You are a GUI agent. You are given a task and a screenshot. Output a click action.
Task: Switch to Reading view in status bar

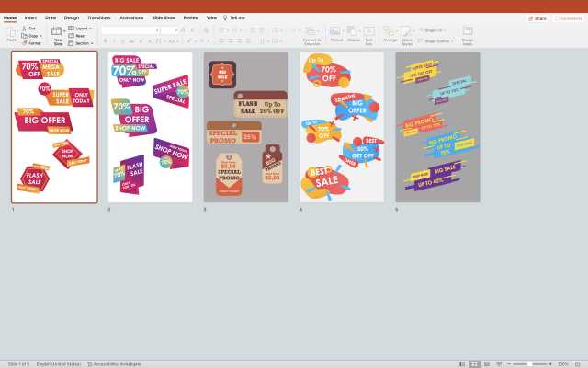[x=486, y=363]
